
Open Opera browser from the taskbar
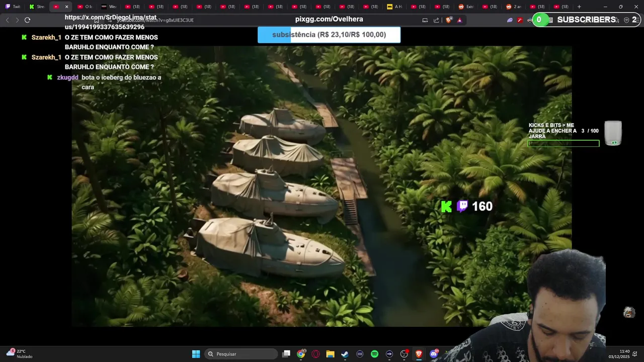[x=315, y=354]
